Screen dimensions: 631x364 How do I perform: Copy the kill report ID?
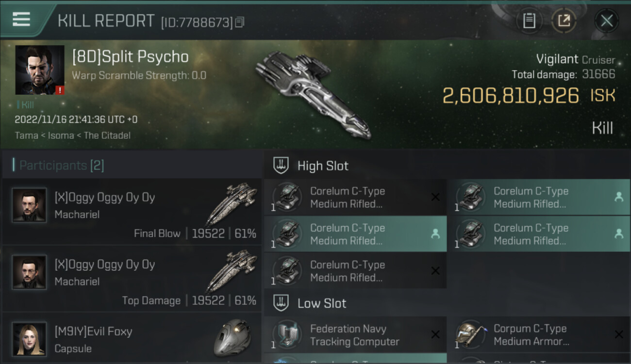[x=240, y=22]
